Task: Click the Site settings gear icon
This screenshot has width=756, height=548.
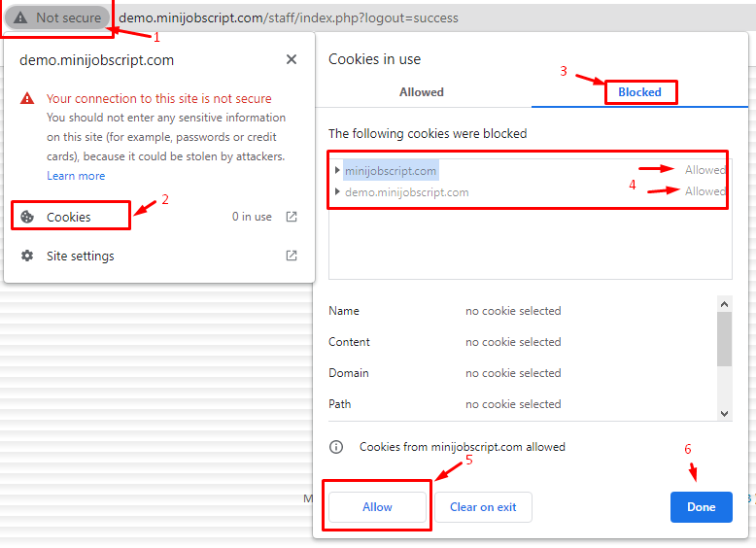Action: [x=27, y=257]
